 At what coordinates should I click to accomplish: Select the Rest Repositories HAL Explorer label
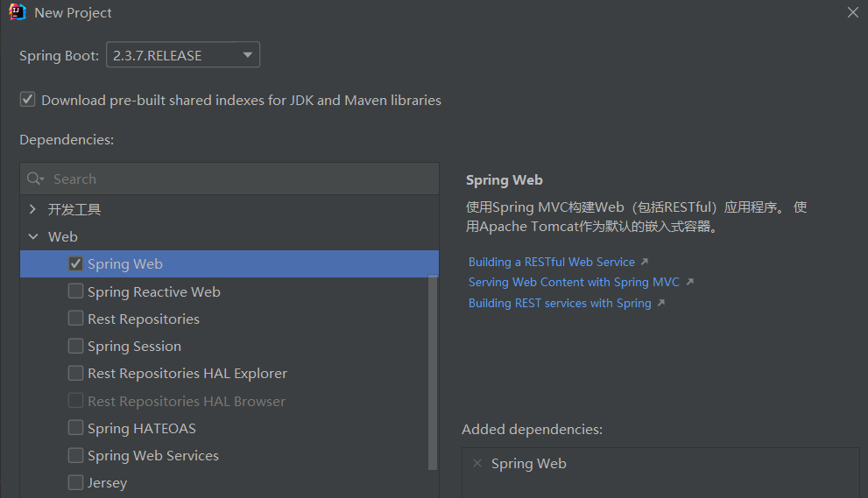click(x=187, y=374)
